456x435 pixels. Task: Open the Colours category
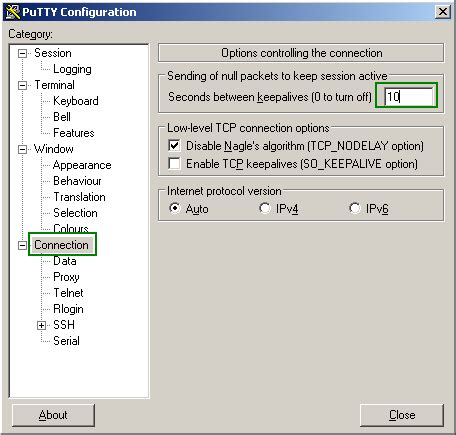[71, 228]
